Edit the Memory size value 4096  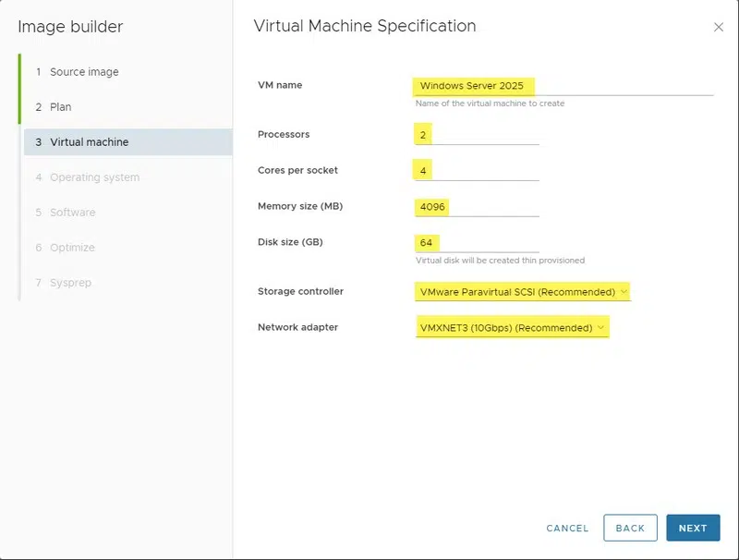(477, 207)
